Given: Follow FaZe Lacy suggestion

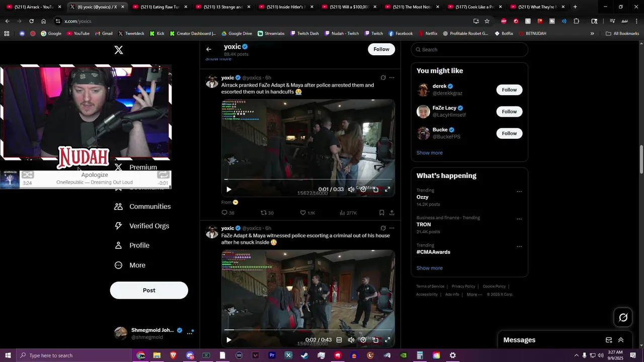Looking at the screenshot, I should click(509, 112).
